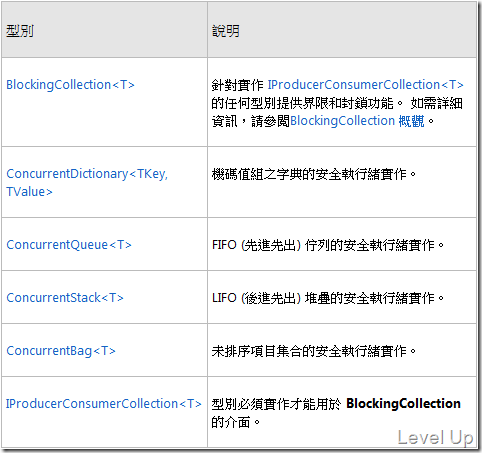
Task: Select the FIFO (先進先出) description text
Action: [328, 245]
